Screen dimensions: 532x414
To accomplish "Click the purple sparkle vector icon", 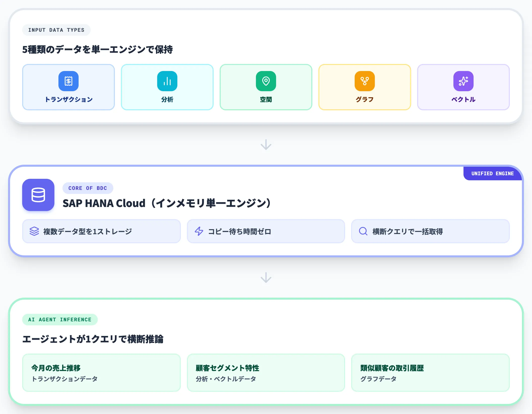I will (463, 81).
